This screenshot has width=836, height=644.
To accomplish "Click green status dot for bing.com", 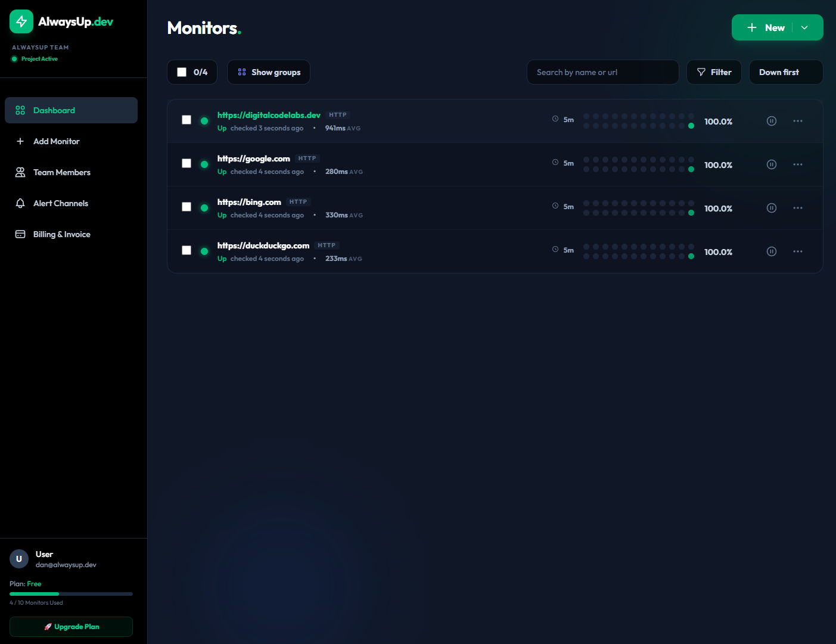I will pos(204,208).
